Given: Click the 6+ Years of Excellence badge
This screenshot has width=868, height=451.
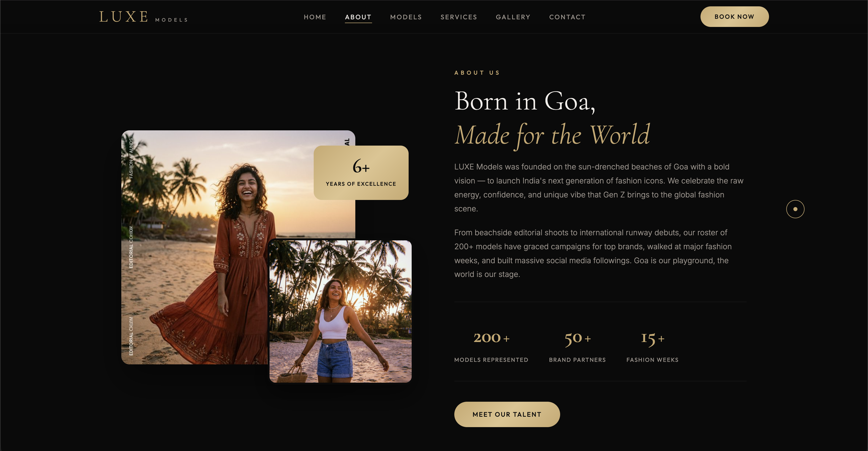Looking at the screenshot, I should (361, 173).
